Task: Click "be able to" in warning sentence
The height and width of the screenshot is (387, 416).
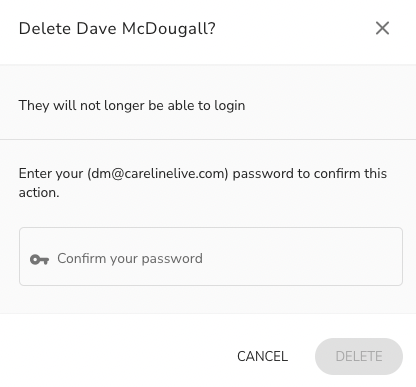Action: (179, 105)
